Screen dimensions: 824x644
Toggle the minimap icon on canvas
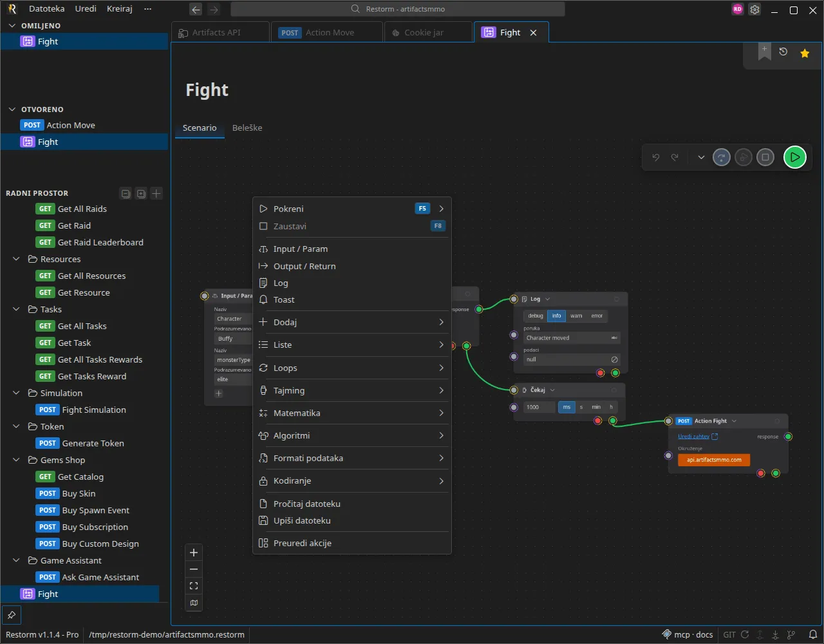tap(194, 603)
